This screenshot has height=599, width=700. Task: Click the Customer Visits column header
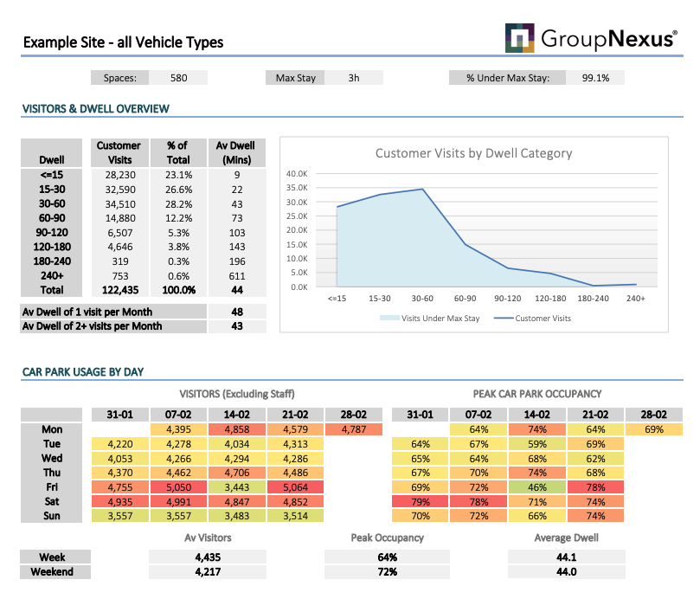coord(119,152)
